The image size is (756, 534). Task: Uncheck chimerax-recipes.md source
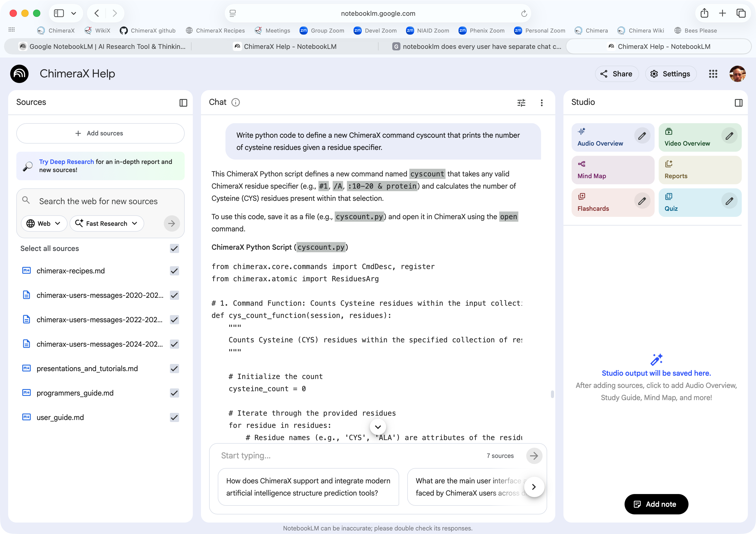pyautogui.click(x=174, y=271)
